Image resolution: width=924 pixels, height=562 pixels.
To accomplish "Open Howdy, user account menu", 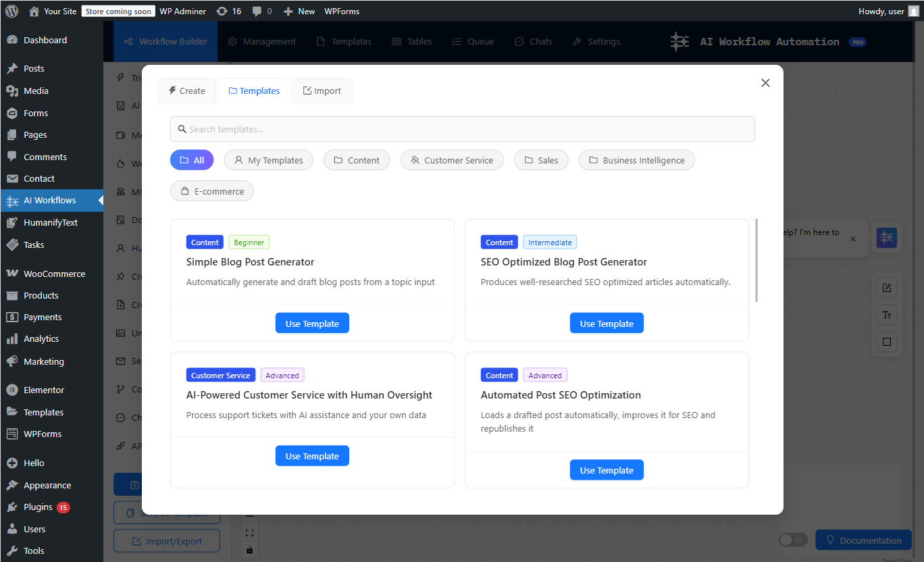I will (888, 11).
